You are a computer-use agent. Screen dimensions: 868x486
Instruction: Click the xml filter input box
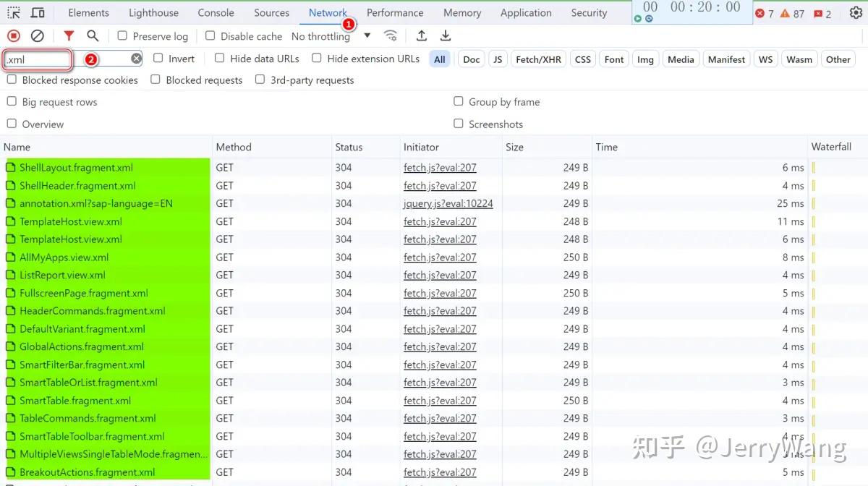point(36,59)
